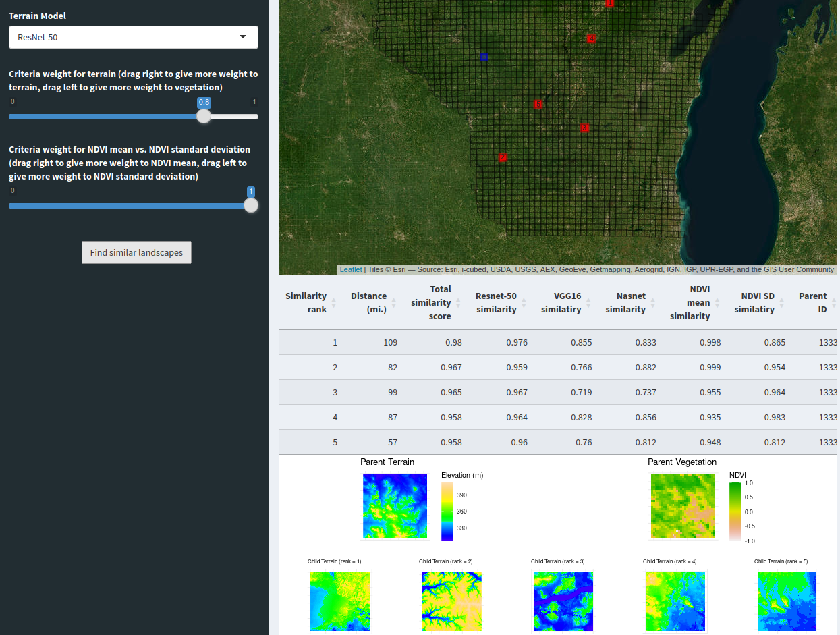Image resolution: width=840 pixels, height=635 pixels.
Task: Select Resnet-50 similarity value 0.976
Action: 517,342
